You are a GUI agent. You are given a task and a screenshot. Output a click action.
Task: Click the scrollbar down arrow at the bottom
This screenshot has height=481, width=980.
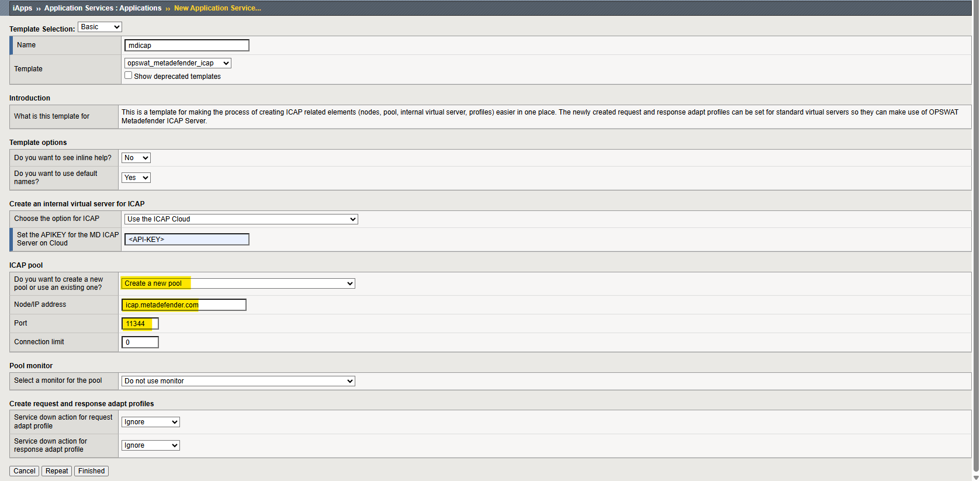tap(976, 477)
